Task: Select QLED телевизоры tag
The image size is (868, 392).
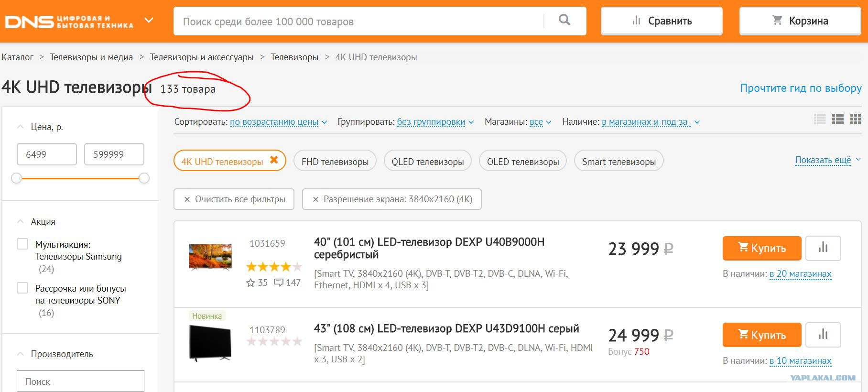Action: (x=428, y=162)
